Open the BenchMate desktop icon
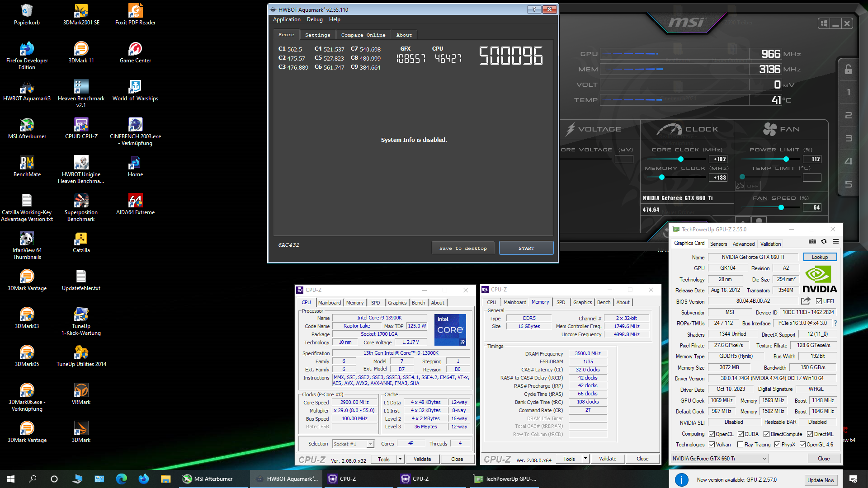The image size is (868, 488). pyautogui.click(x=27, y=166)
